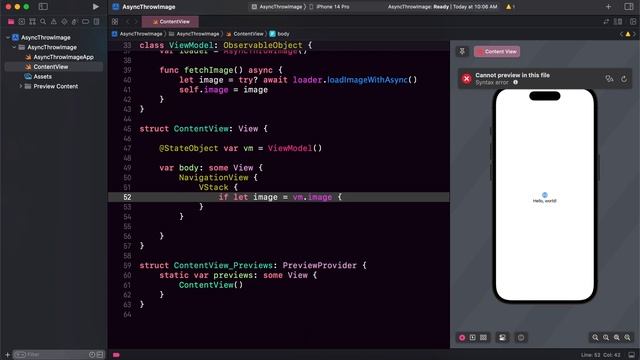Open preview Device Settings

pos(502,338)
